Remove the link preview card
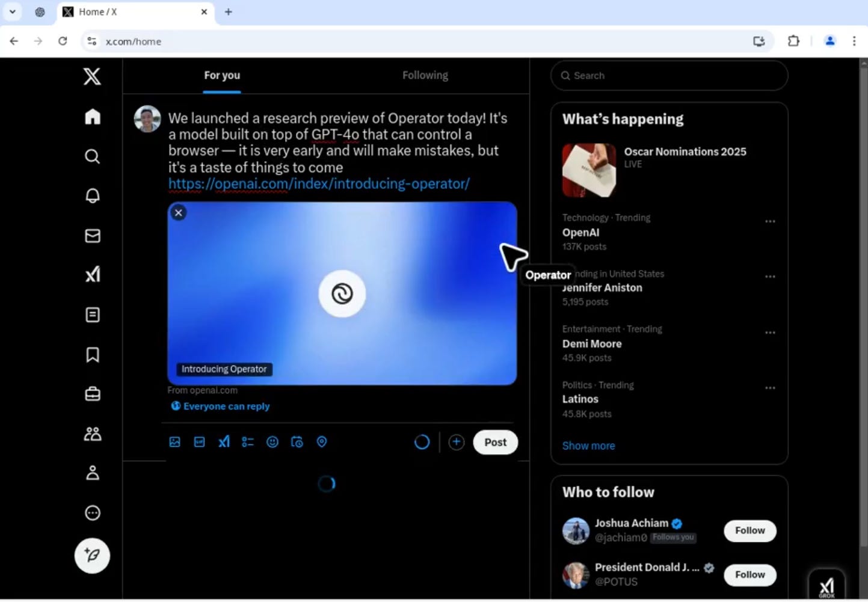The height and width of the screenshot is (602, 868). tap(179, 212)
